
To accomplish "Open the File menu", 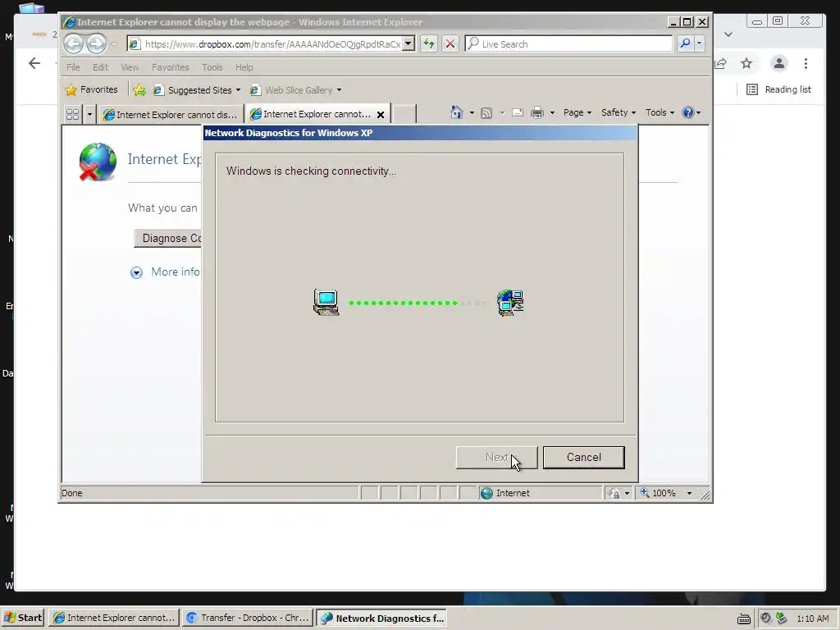I will tap(73, 67).
